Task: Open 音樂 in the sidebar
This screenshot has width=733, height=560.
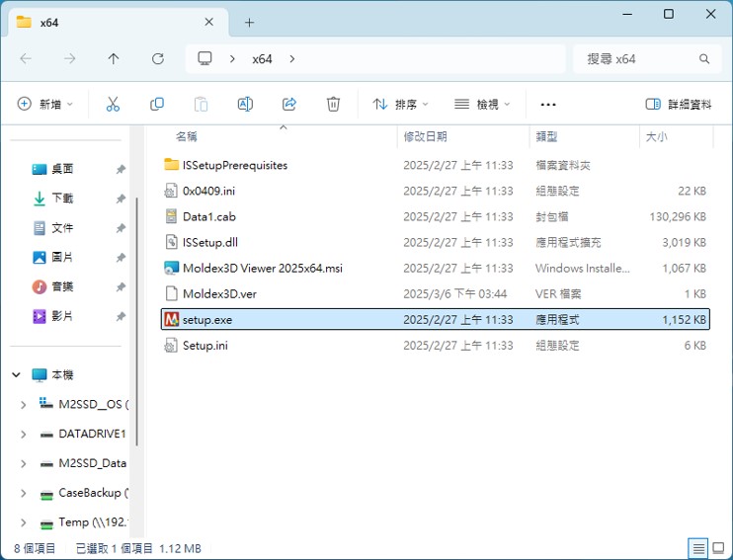Action: coord(62,286)
